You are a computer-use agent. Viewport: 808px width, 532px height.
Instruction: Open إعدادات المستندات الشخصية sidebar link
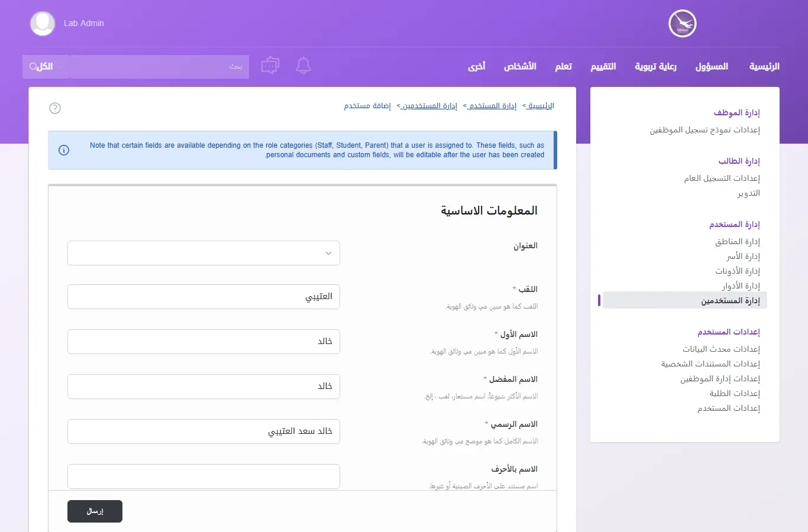711,364
